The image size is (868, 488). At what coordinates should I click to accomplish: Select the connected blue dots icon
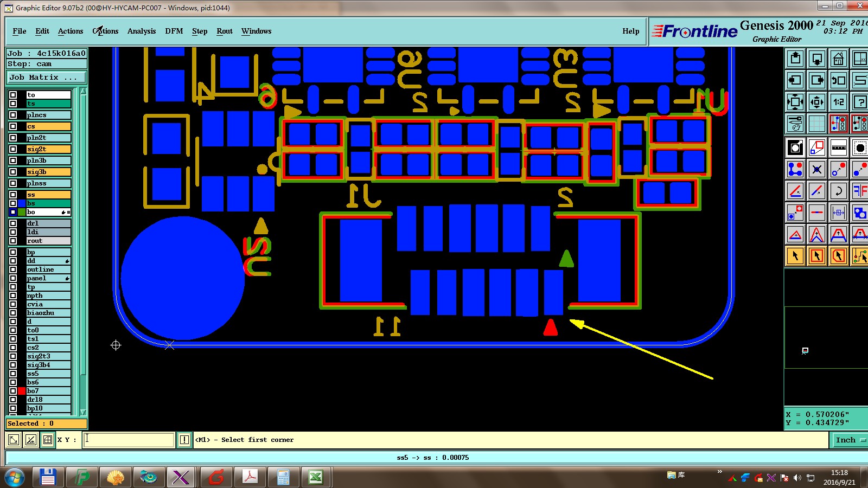tap(795, 169)
